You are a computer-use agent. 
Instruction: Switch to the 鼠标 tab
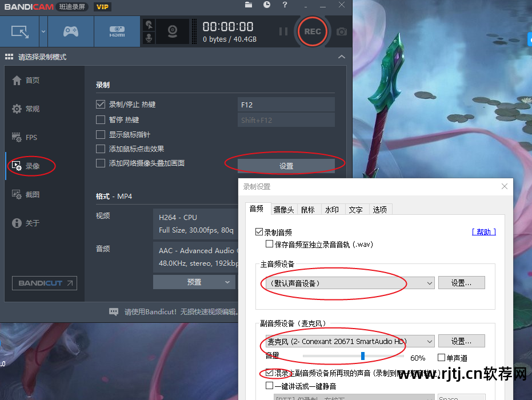tap(308, 210)
